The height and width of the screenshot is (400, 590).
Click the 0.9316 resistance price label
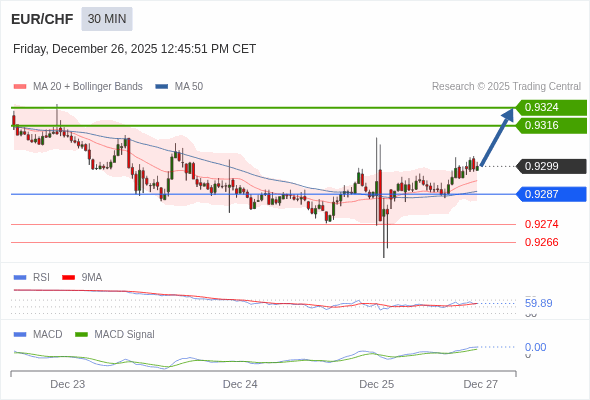pos(551,126)
